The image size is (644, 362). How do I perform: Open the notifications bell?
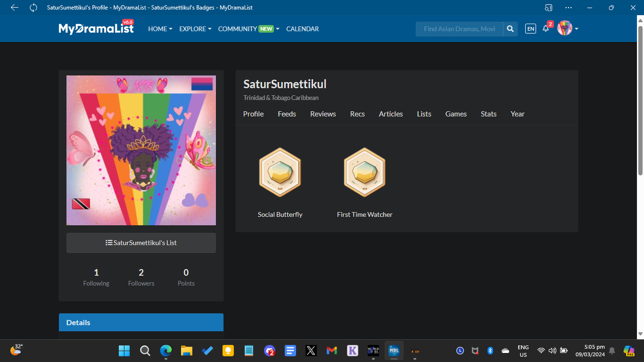[545, 29]
